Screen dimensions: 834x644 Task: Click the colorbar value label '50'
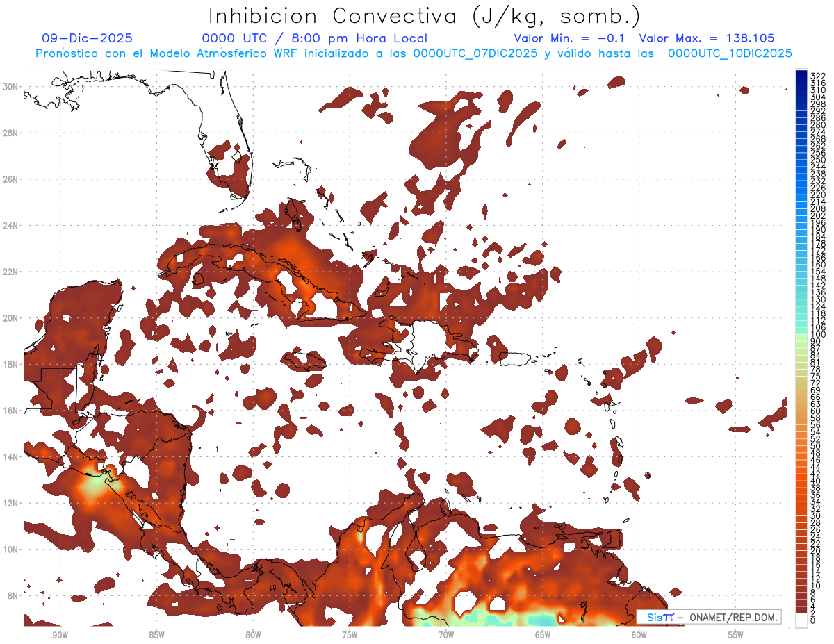click(x=816, y=446)
